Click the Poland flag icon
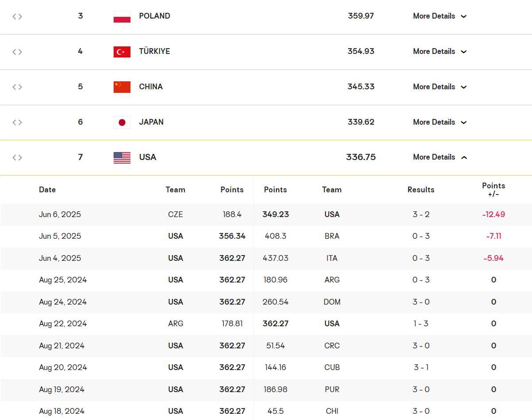Viewport: 532px width, 420px height. [122, 16]
